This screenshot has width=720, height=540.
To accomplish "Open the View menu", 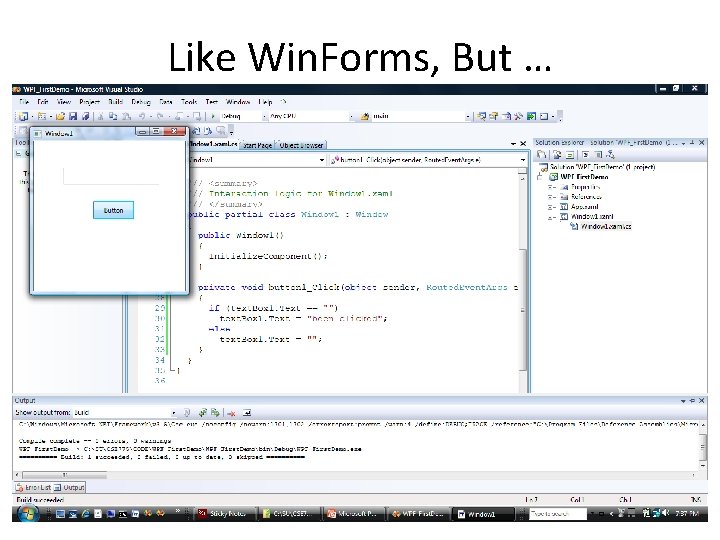I will [x=64, y=102].
